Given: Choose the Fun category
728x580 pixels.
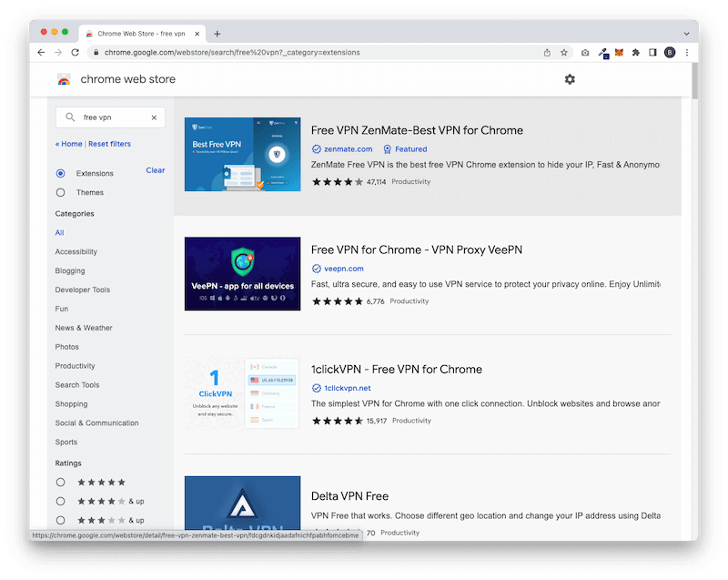Looking at the screenshot, I should click(62, 309).
